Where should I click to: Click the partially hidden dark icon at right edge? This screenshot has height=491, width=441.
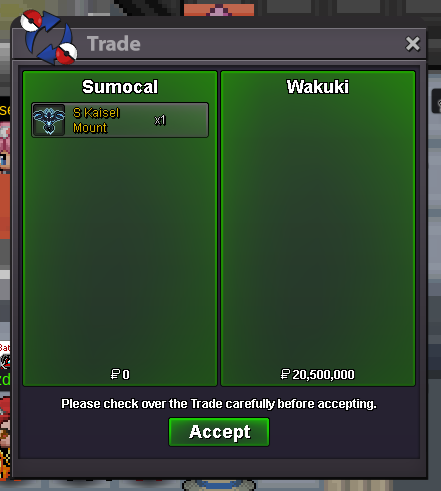436,101
